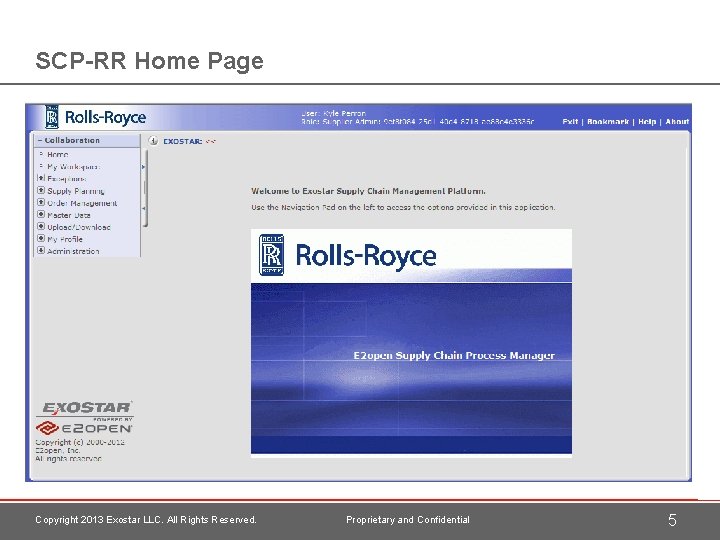Open the Help link in header
The height and width of the screenshot is (540, 720).
coord(647,121)
